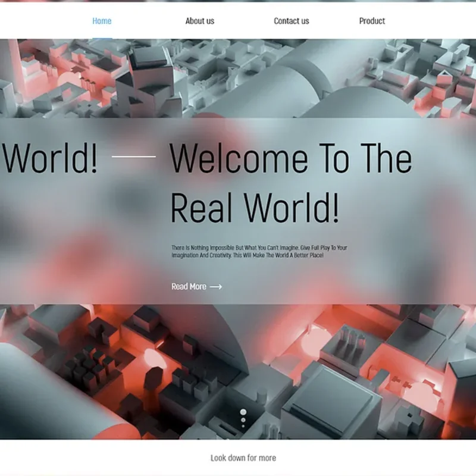Open the Contact us menu item
This screenshot has height=476, width=476.
click(x=291, y=21)
